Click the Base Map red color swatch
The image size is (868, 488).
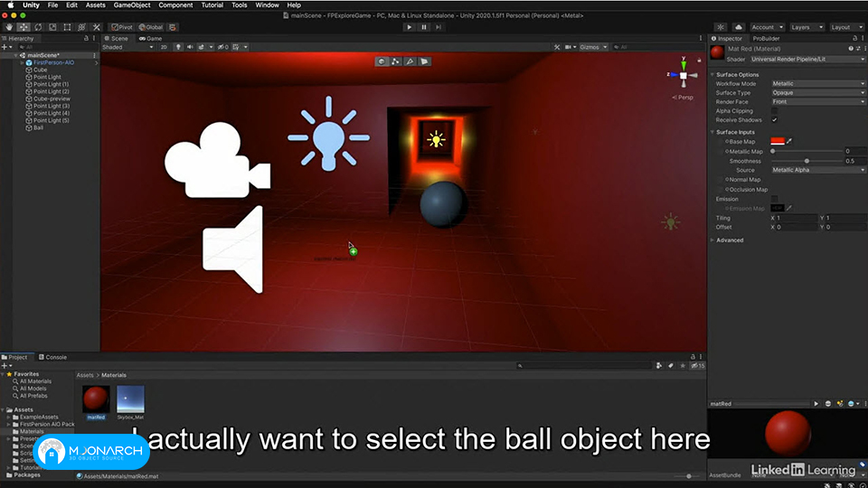(x=778, y=142)
